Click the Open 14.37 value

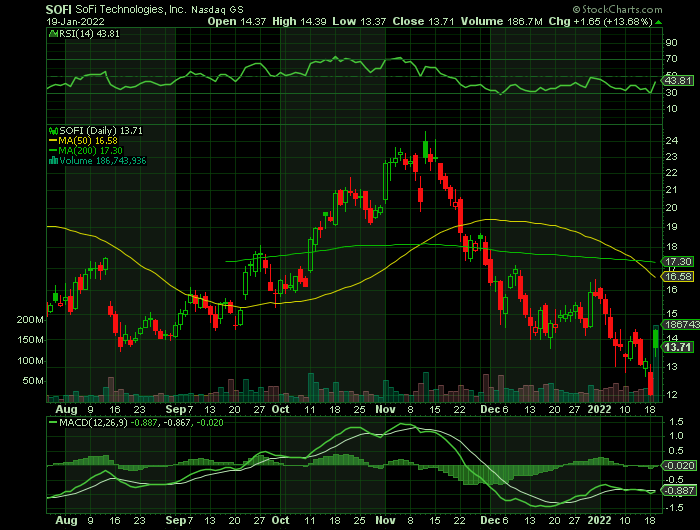(x=237, y=21)
